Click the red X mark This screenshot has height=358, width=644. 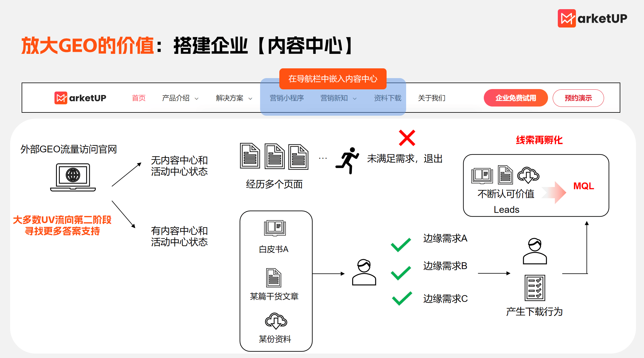tap(407, 138)
